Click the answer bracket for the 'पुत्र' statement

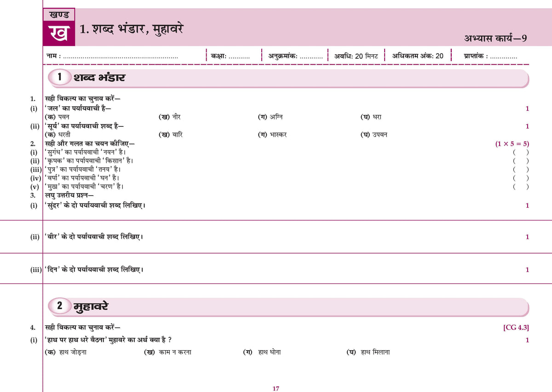521,170
